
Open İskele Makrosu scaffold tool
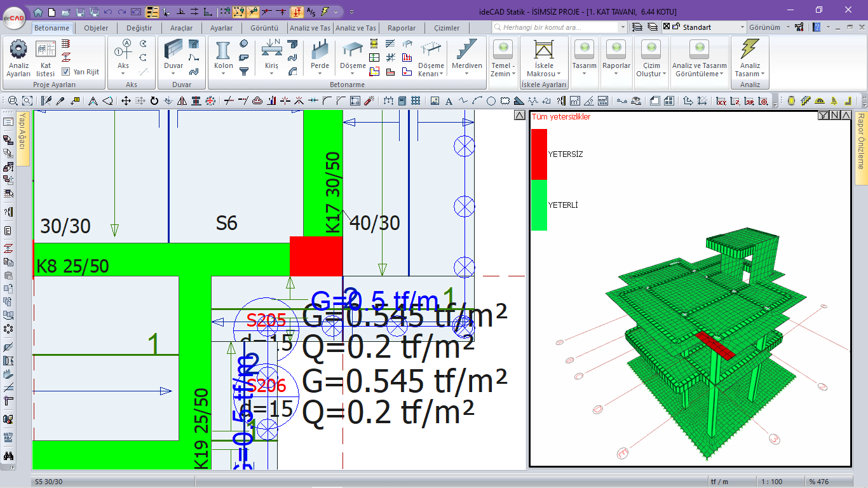(544, 57)
